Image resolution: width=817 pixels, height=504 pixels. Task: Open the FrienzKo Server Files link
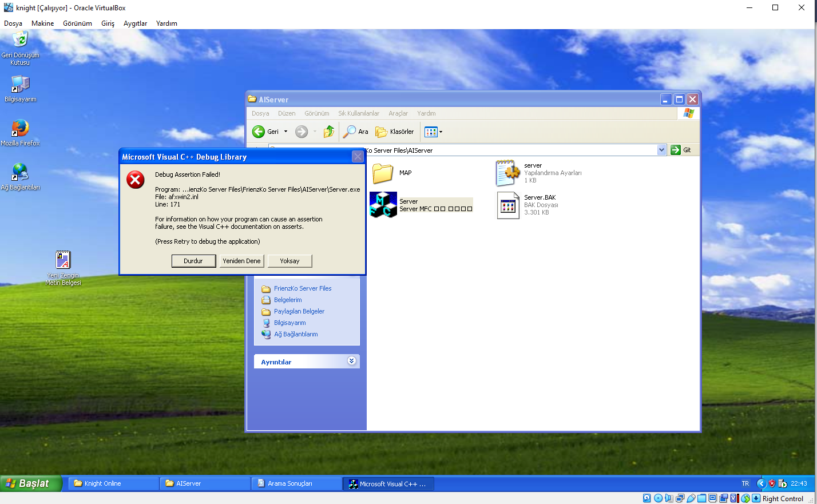302,288
